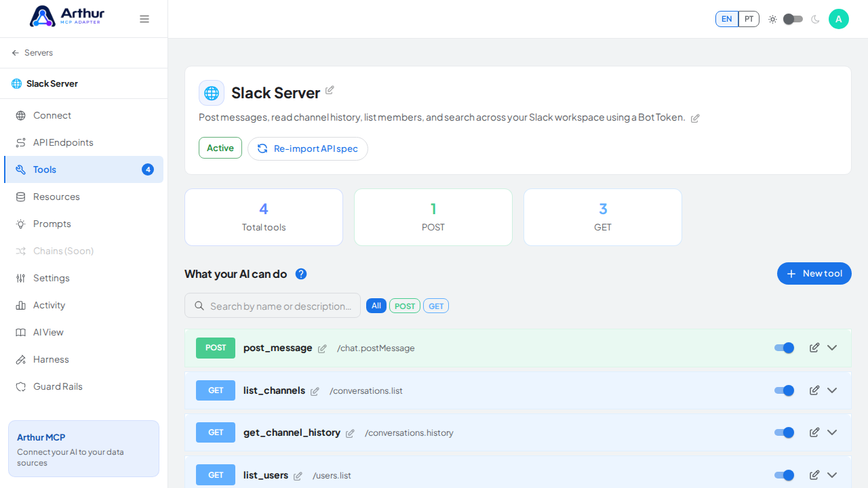
Task: Click the GET badge on list_channels row
Action: pyautogui.click(x=216, y=390)
